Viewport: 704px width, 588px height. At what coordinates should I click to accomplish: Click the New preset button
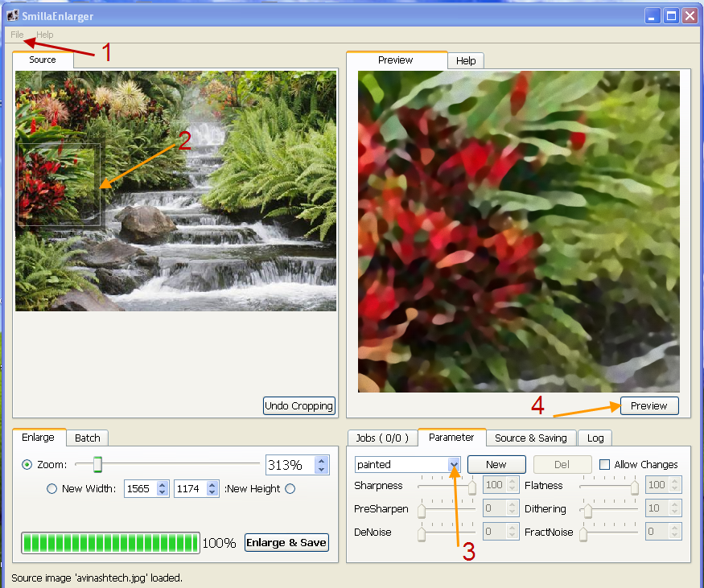496,465
